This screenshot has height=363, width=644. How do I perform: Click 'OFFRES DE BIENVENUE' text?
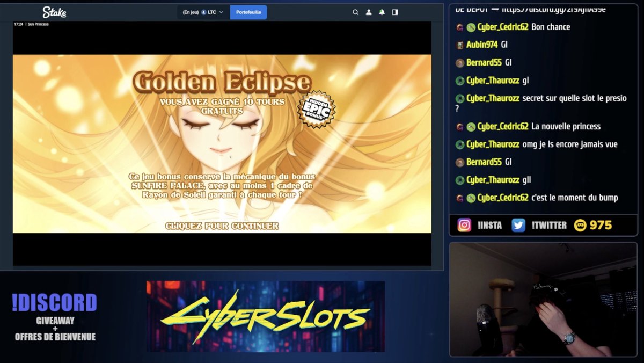[x=55, y=337]
